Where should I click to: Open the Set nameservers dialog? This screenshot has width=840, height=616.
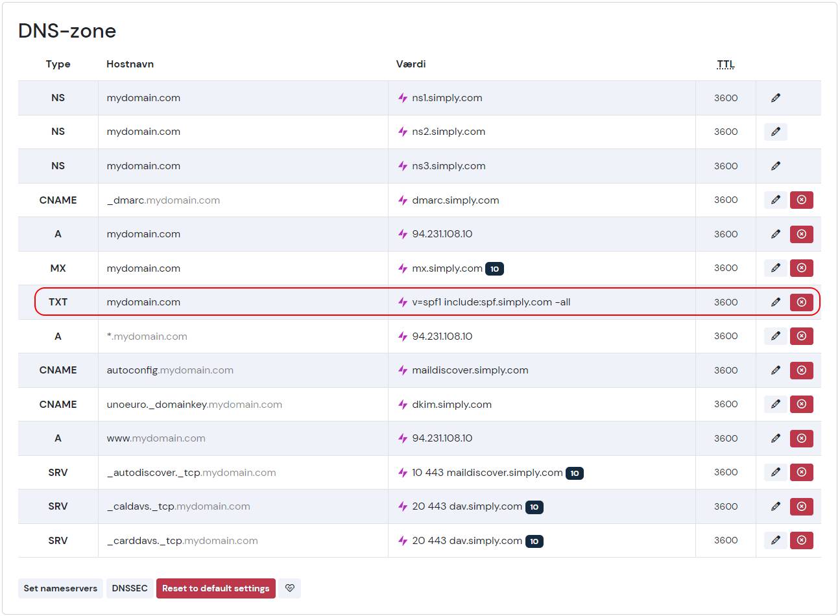pyautogui.click(x=60, y=588)
